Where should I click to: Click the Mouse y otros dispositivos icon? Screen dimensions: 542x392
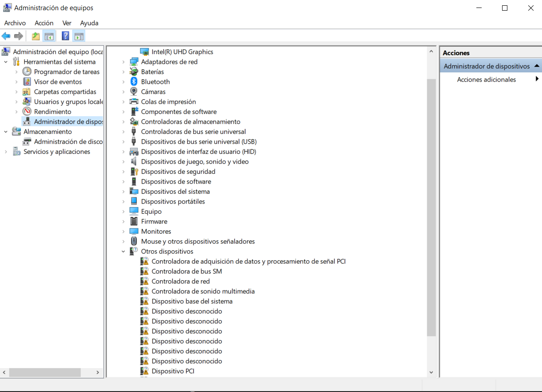click(134, 241)
